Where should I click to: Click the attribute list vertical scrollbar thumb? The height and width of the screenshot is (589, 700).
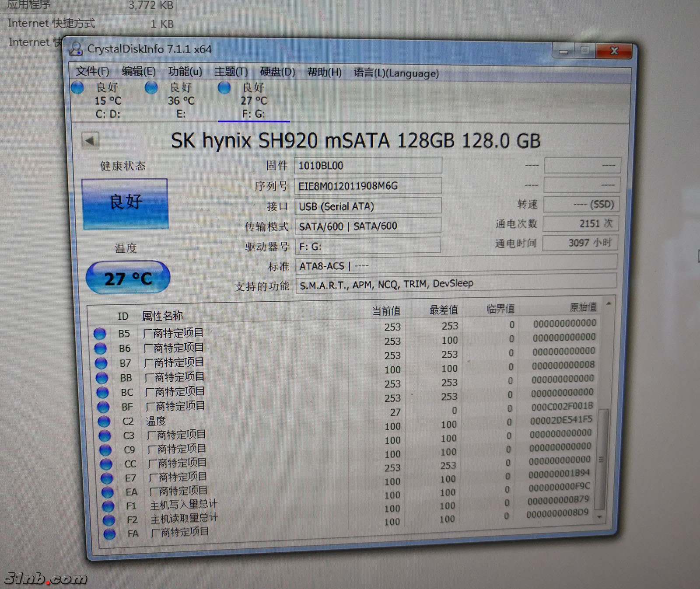(x=602, y=459)
